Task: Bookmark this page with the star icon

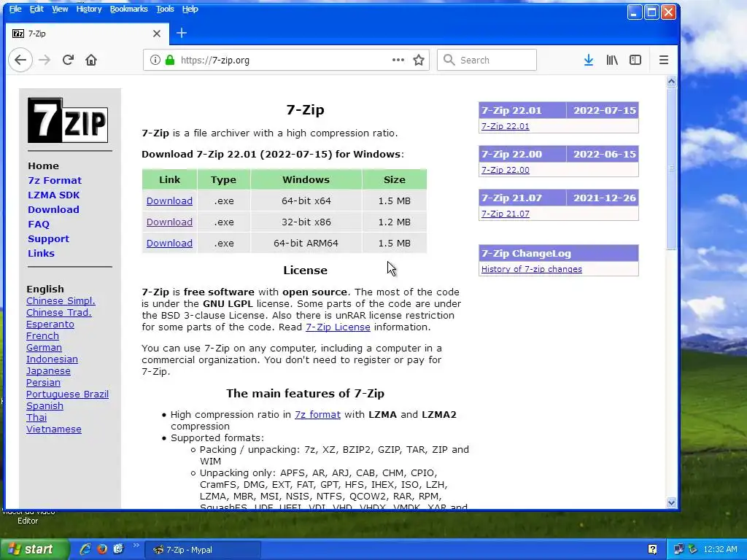Action: point(419,60)
